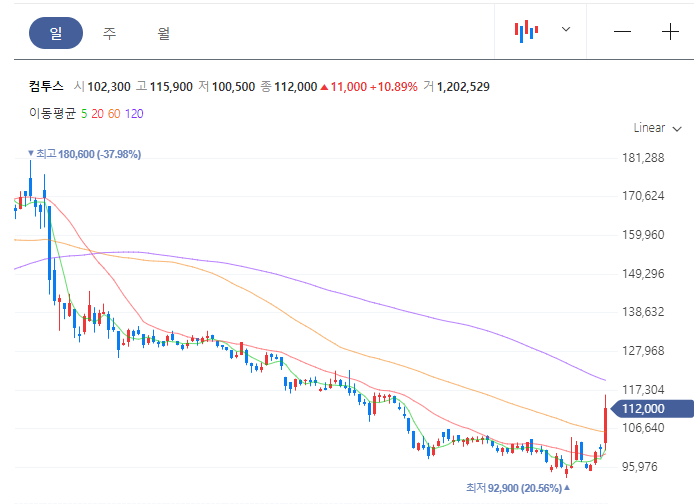Select the 일 (daily) chart tab
Viewport: 700px width, 504px height.
(x=56, y=33)
